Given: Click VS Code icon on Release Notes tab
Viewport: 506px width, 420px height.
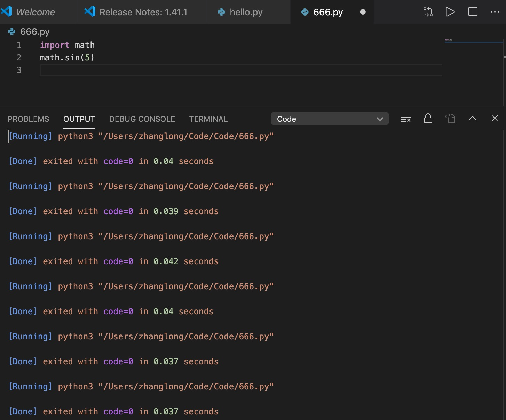Looking at the screenshot, I should tap(90, 11).
